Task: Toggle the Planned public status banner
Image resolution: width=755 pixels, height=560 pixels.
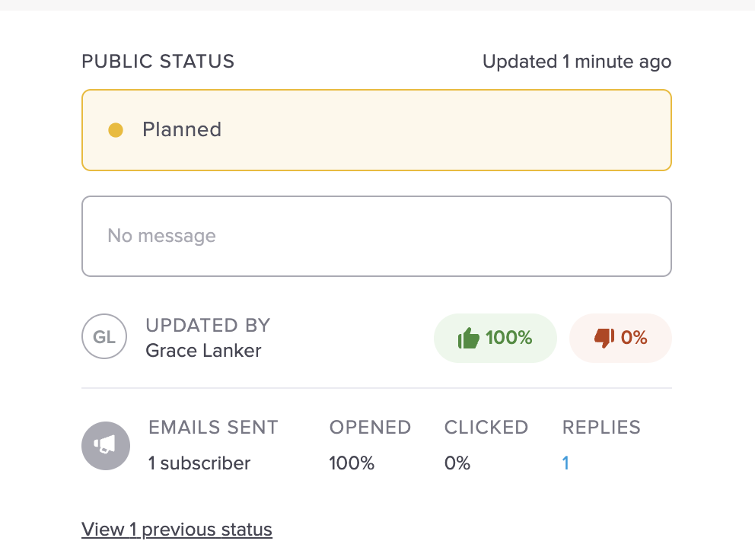Action: [x=376, y=129]
